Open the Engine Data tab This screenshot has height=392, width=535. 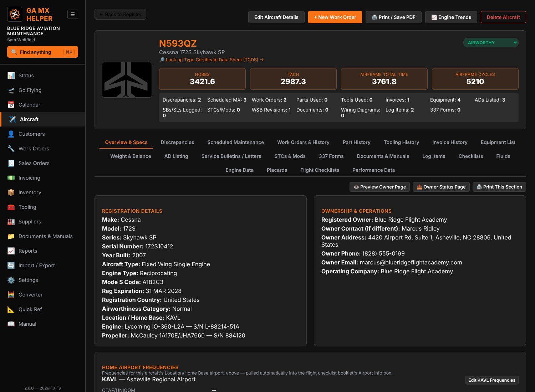tap(239, 170)
